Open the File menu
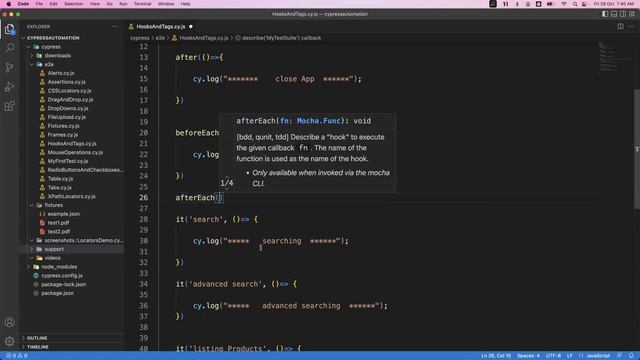The image size is (640, 360). 39,4
